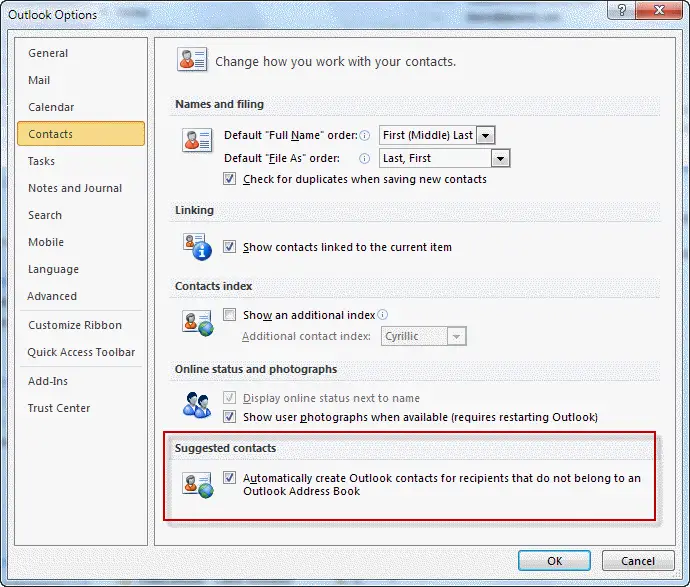Click info icon beside Show an additional index

[x=383, y=315]
